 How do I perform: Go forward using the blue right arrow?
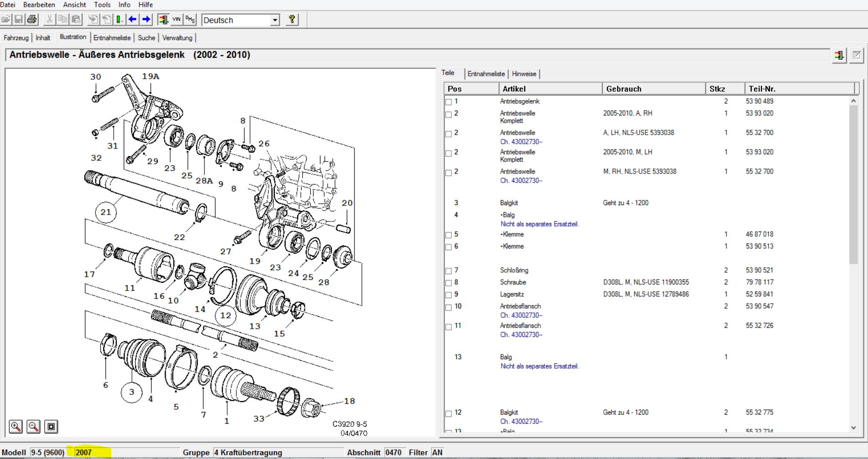(x=146, y=20)
